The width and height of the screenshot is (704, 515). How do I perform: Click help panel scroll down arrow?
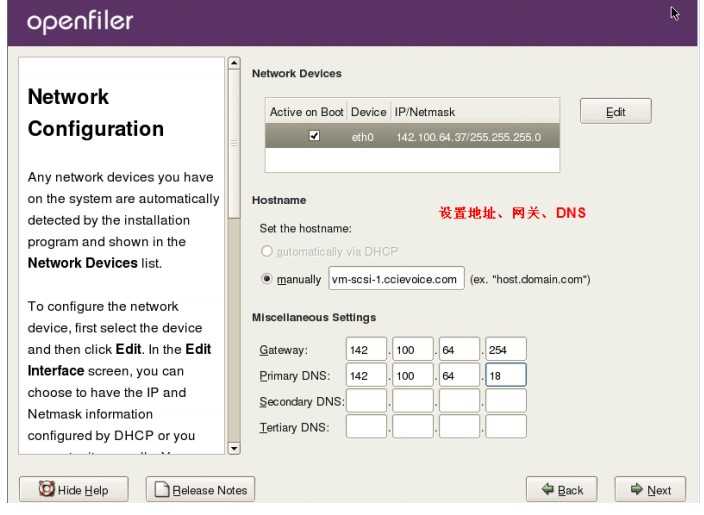[234, 448]
